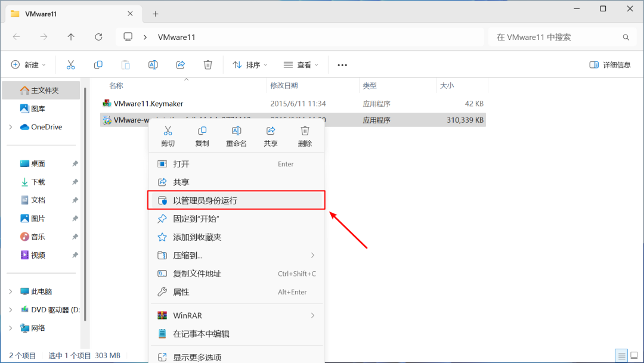
Task: Choose 在记事本中编辑
Action: [237, 334]
